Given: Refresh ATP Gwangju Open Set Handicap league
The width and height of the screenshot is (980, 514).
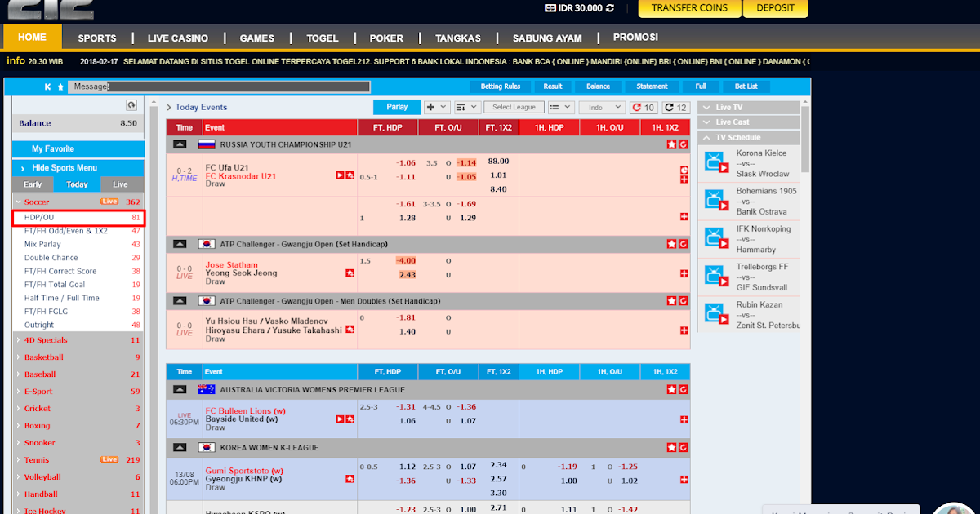Looking at the screenshot, I should coord(683,244).
